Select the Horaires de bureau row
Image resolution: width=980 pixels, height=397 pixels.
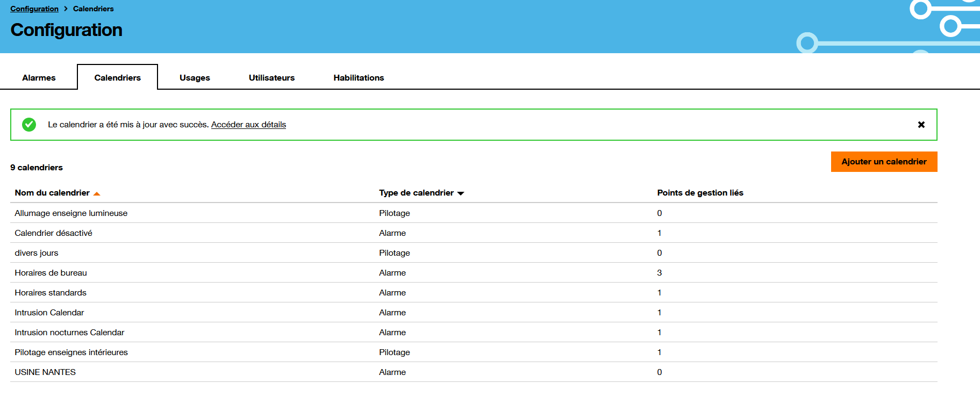point(51,273)
